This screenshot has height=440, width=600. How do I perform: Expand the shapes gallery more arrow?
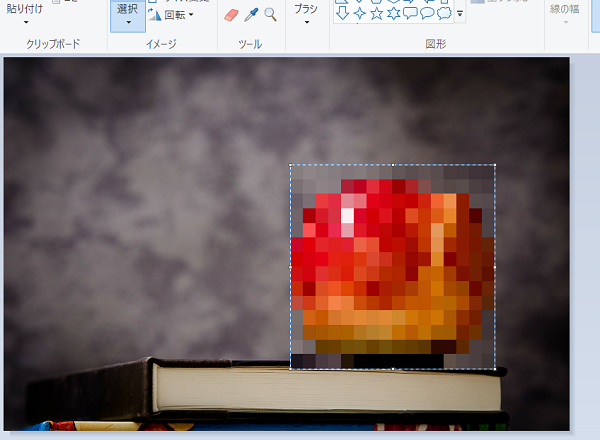[460, 15]
